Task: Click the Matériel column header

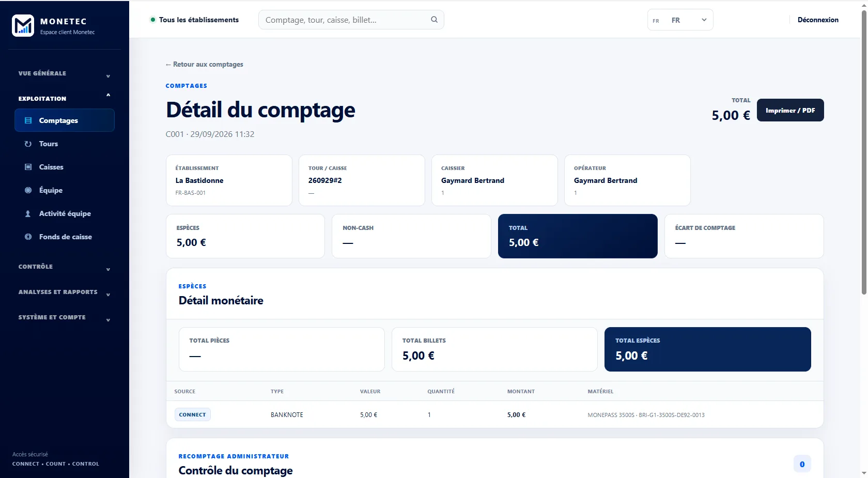Action: tap(600, 391)
